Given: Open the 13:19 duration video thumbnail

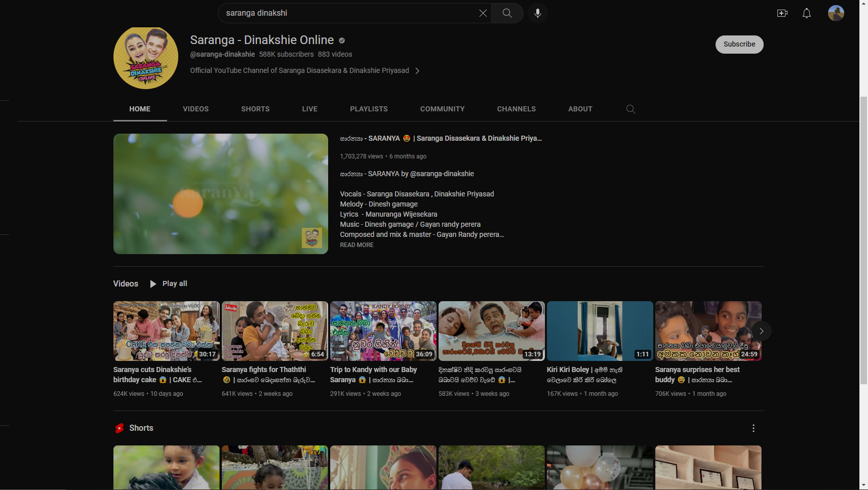Looking at the screenshot, I should [x=492, y=331].
